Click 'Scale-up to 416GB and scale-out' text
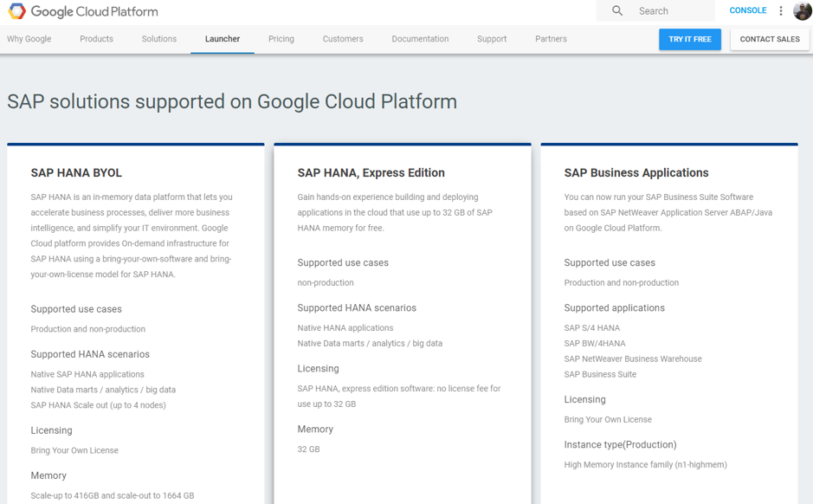Viewport: 813px width, 504px height. tap(112, 495)
